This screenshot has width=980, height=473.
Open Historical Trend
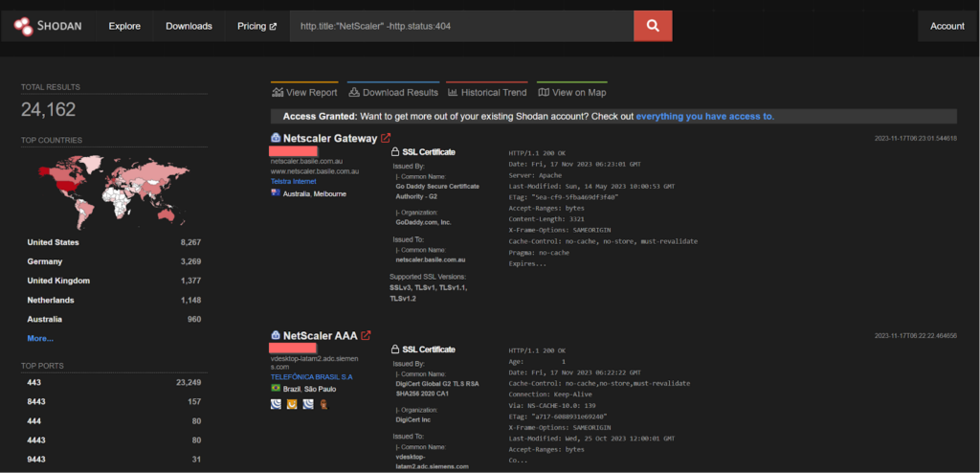487,93
